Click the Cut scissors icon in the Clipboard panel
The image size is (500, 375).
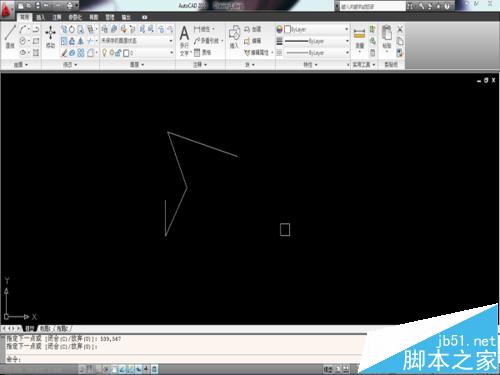point(400,29)
